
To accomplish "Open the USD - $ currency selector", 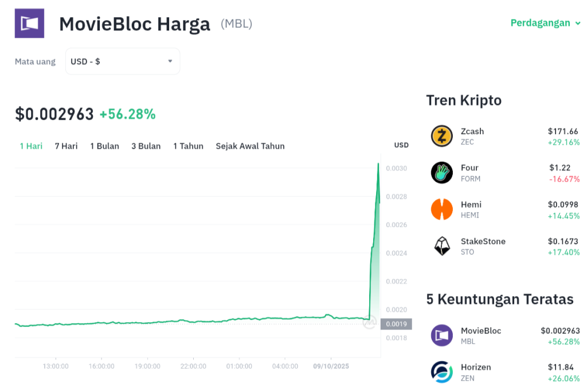I will 122,61.
